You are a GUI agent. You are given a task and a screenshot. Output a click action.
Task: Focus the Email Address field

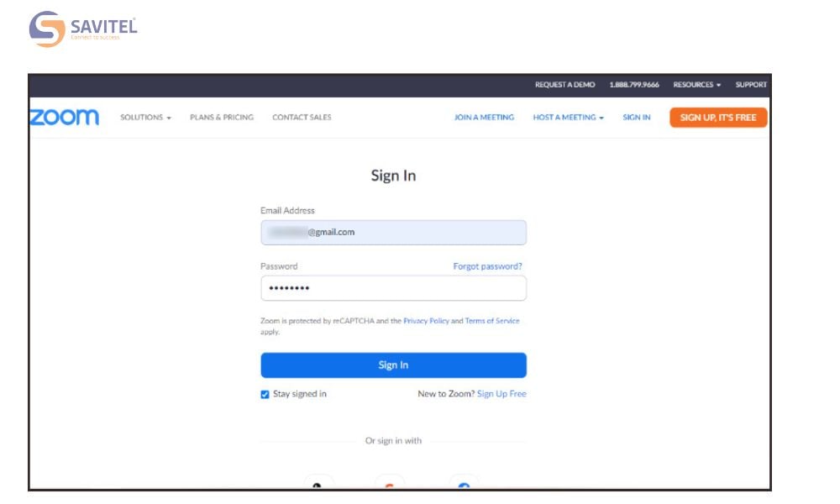point(394,233)
